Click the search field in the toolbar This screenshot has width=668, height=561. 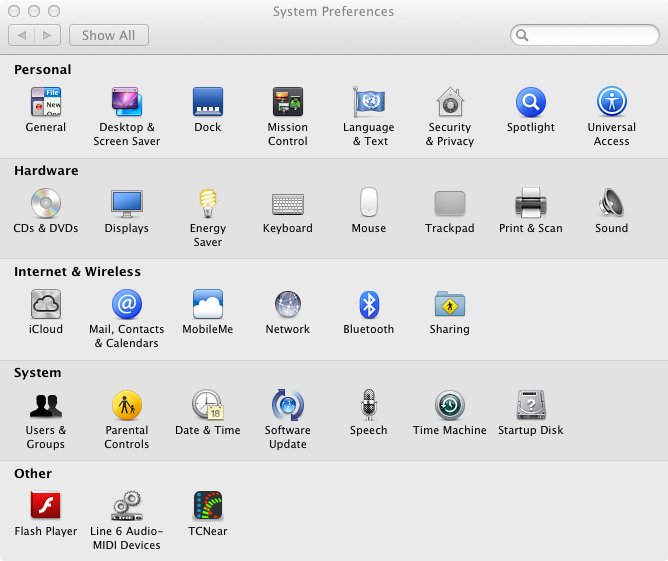click(585, 35)
